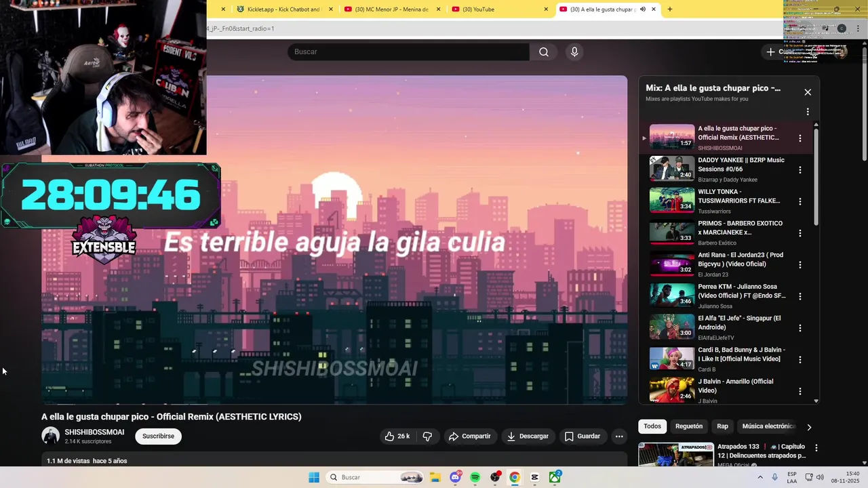The height and width of the screenshot is (488, 868).
Task: Like the video with 26 k button
Action: pyautogui.click(x=397, y=436)
